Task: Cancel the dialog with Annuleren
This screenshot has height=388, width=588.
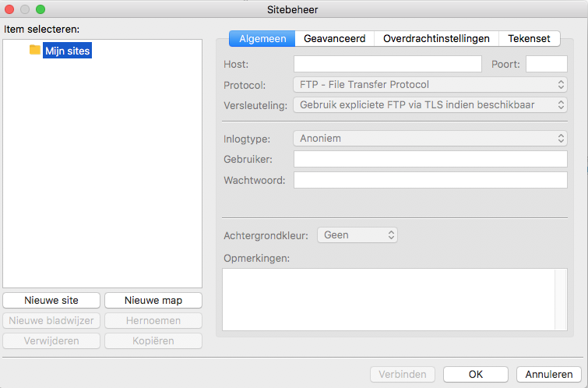Action: point(548,375)
